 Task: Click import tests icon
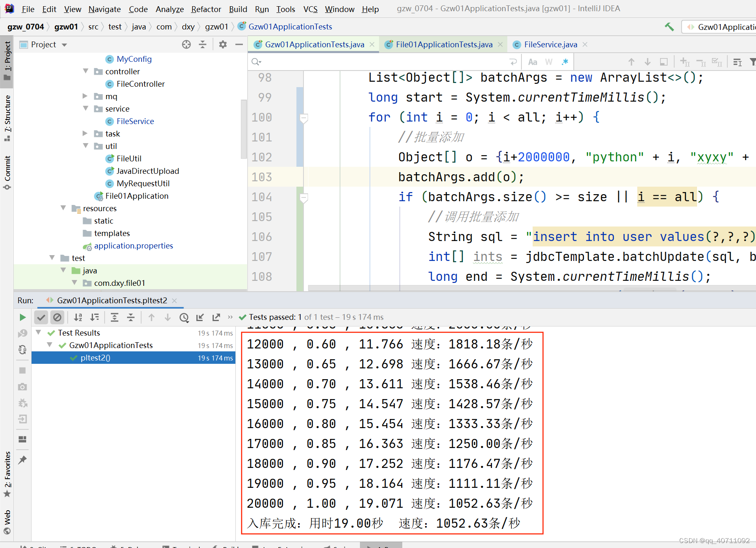(200, 317)
